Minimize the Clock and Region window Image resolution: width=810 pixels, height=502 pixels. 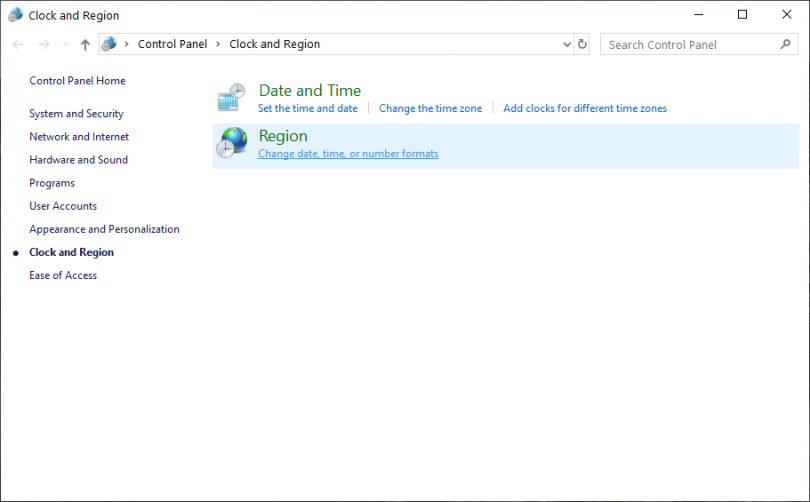699,14
